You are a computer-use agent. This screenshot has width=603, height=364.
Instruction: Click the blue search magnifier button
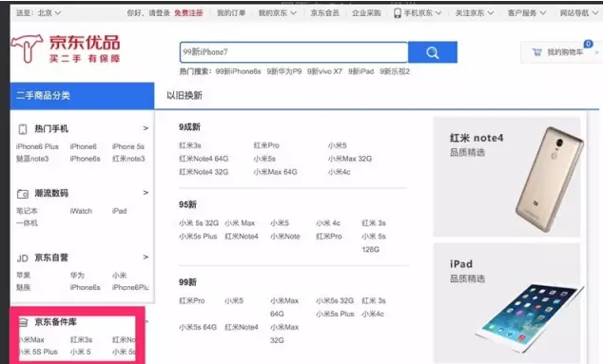point(433,52)
